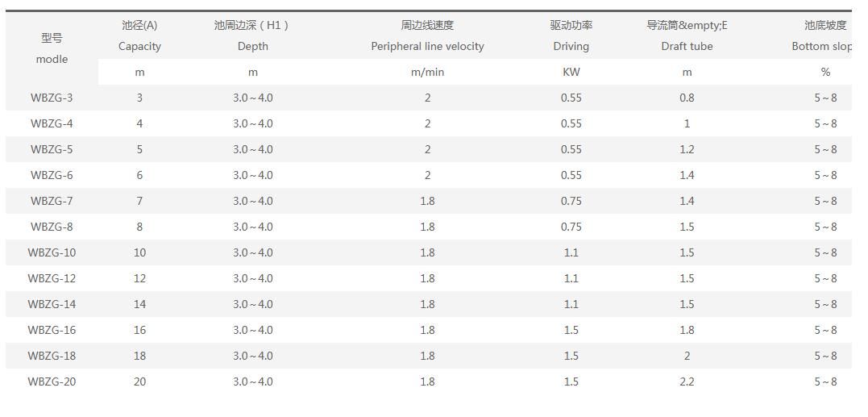Click the depth value in WBZG-12 row
Image resolution: width=868 pixels, height=417 pixels.
[x=252, y=278]
